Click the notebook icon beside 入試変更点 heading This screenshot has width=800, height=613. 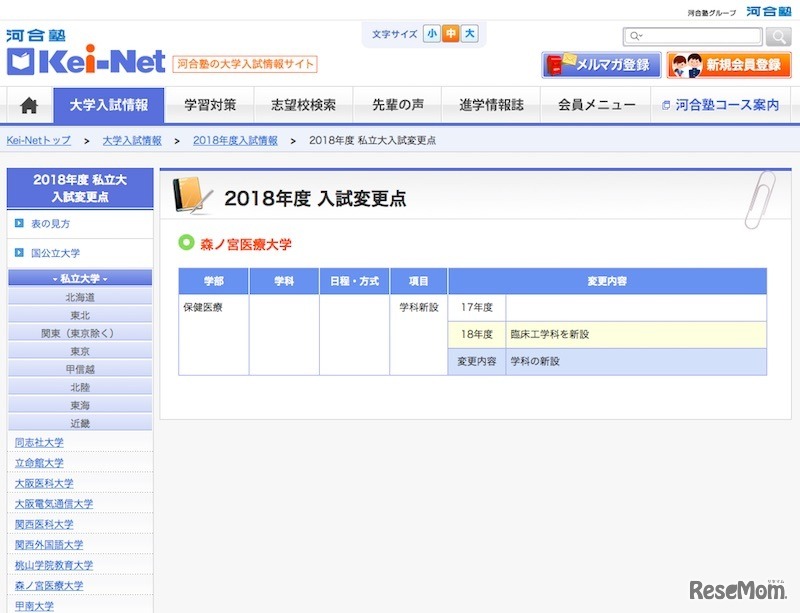pos(193,193)
